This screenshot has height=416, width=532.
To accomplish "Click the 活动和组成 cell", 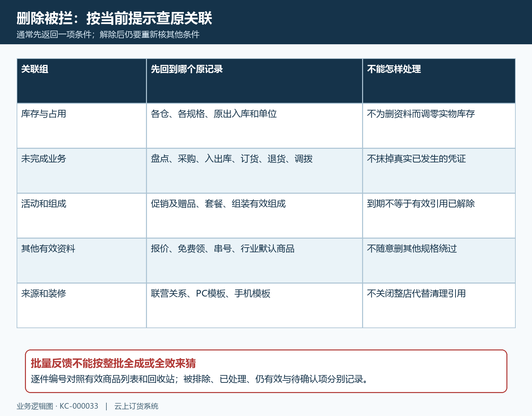I will coord(81,216).
